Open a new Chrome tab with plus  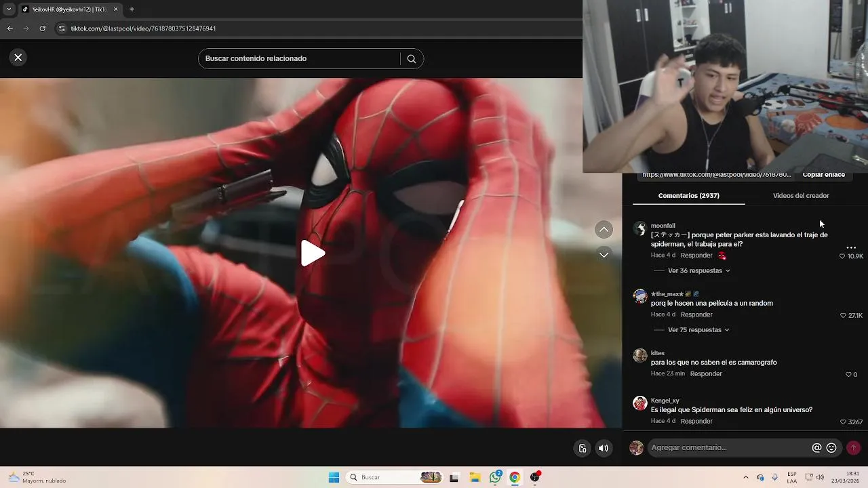(132, 9)
